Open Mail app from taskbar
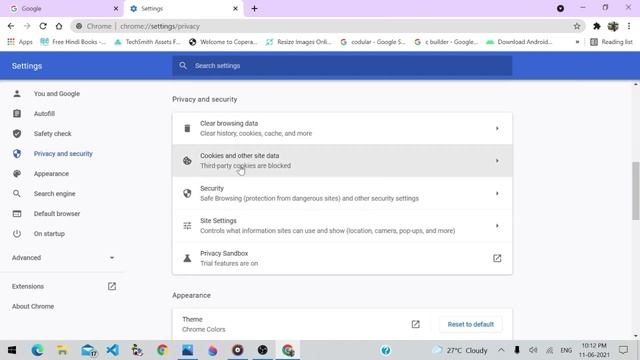 (88, 350)
